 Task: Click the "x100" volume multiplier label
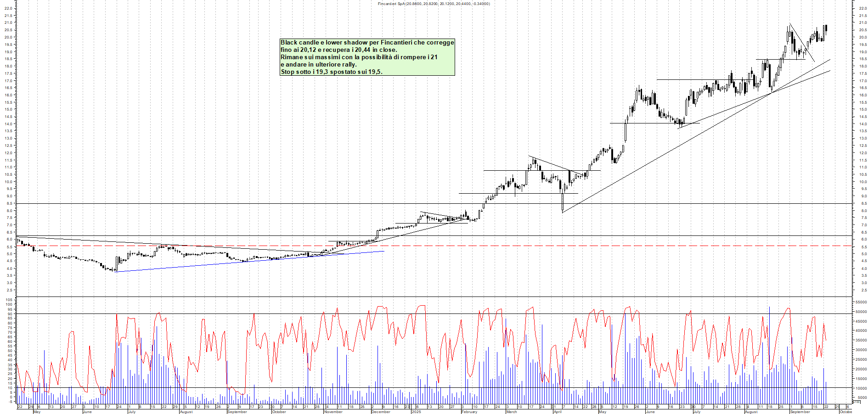[x=857, y=402]
